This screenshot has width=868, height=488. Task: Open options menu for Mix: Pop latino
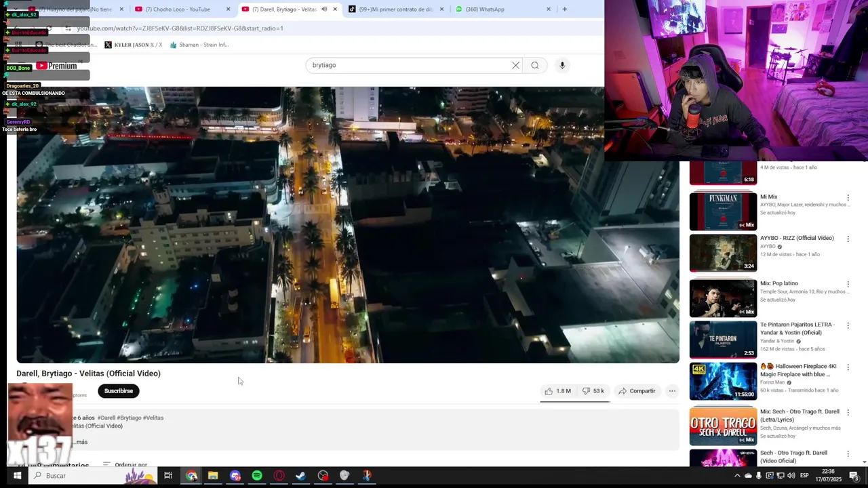click(848, 284)
